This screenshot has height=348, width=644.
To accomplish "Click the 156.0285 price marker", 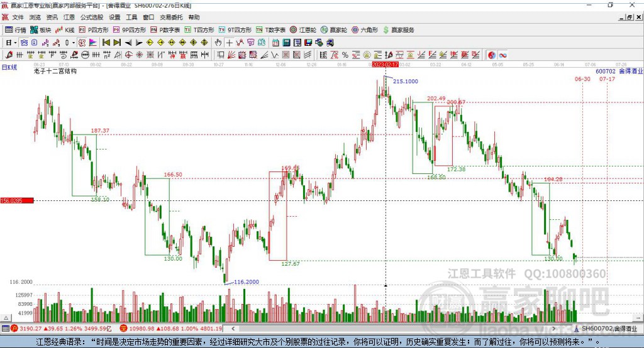I will point(17,200).
